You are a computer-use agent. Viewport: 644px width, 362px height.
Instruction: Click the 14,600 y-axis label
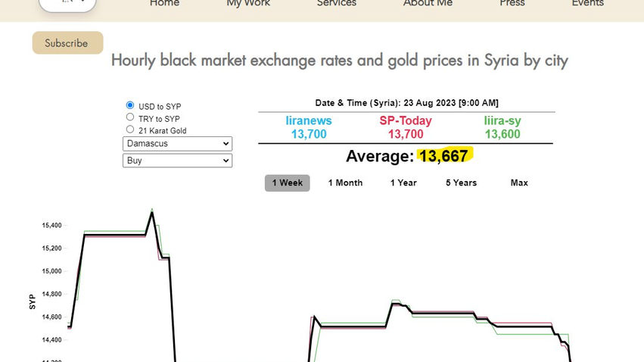[51, 317]
